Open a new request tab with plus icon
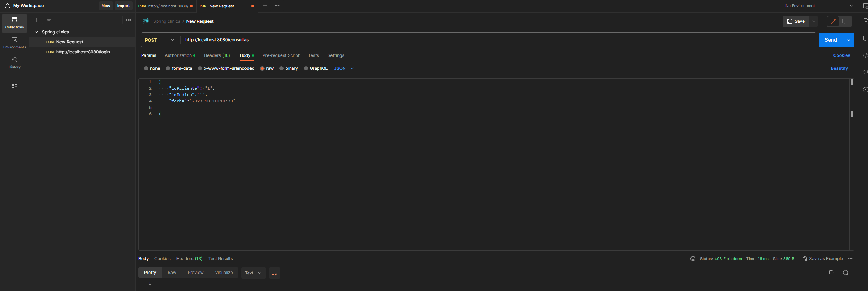868x291 pixels. 265,6
